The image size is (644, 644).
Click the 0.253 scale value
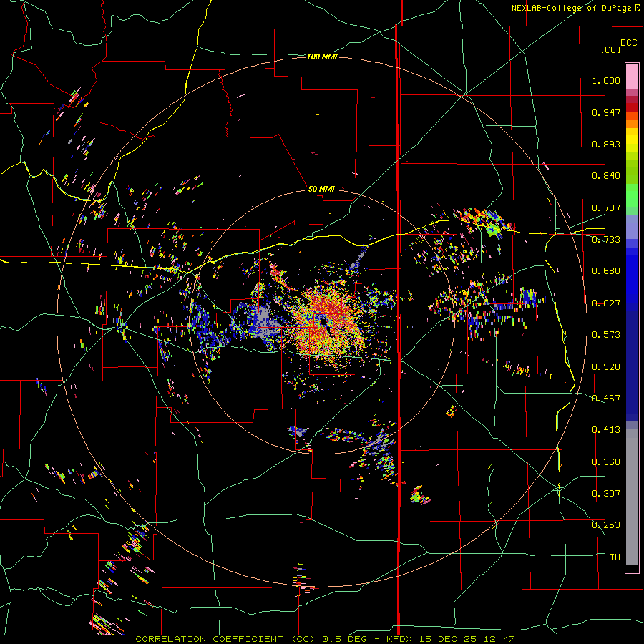pyautogui.click(x=606, y=525)
